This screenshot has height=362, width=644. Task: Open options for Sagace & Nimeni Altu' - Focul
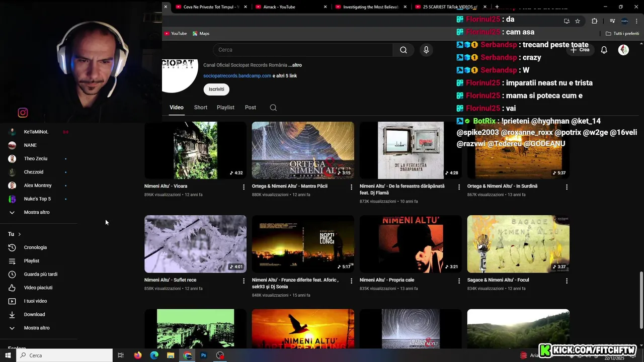(x=567, y=281)
